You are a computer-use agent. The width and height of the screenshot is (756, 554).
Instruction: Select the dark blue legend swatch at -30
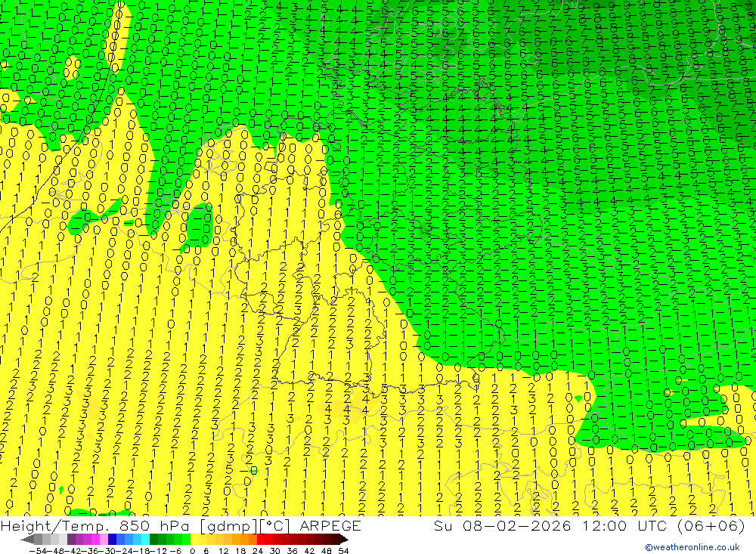tap(112, 539)
